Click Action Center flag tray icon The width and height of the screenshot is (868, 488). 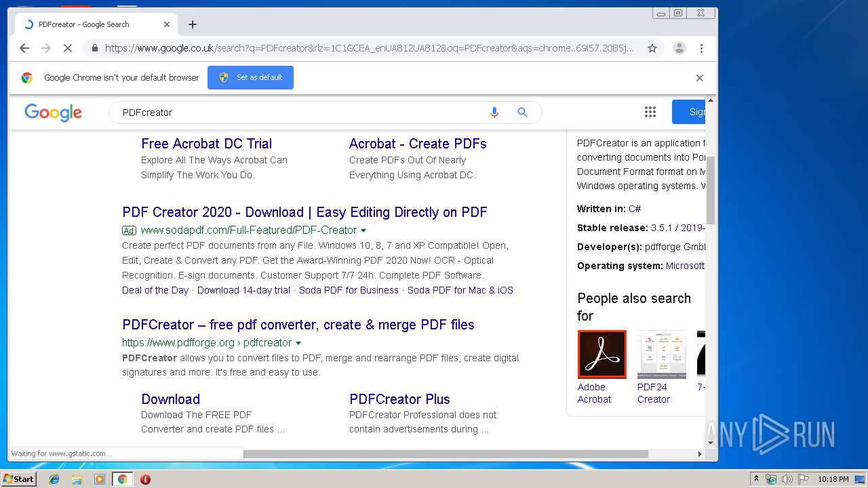coord(803,479)
